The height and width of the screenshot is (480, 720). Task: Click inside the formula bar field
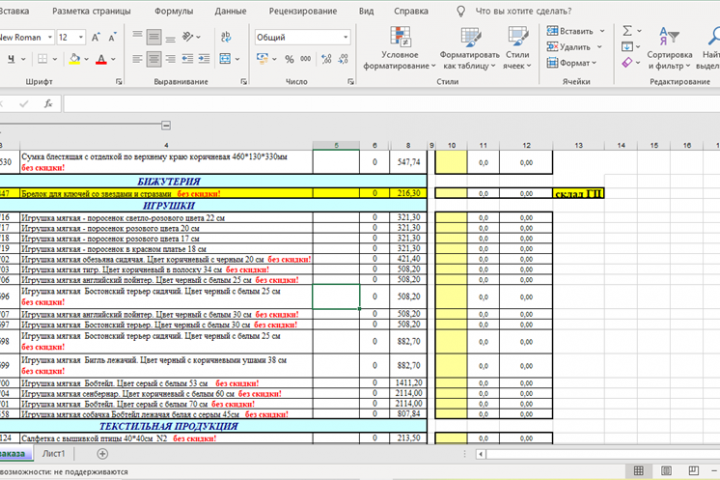coord(391,104)
